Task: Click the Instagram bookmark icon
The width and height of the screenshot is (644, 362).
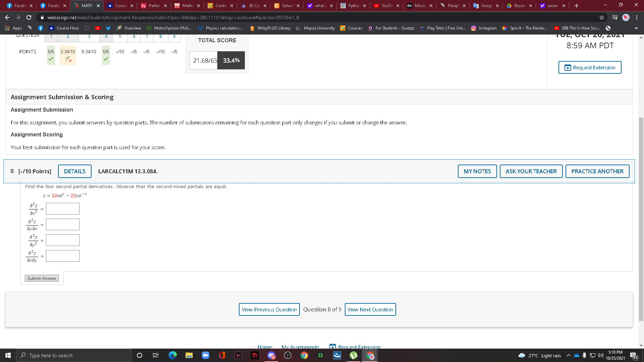Action: tap(473, 28)
